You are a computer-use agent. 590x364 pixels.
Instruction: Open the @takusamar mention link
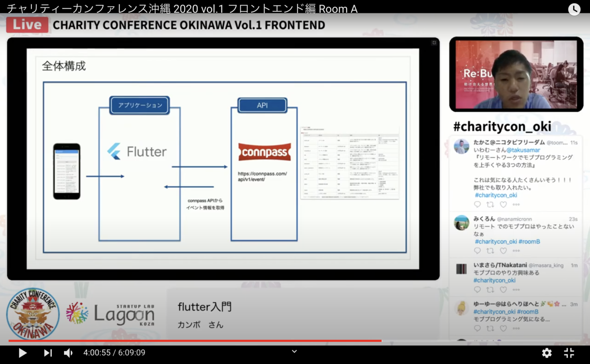point(524,150)
